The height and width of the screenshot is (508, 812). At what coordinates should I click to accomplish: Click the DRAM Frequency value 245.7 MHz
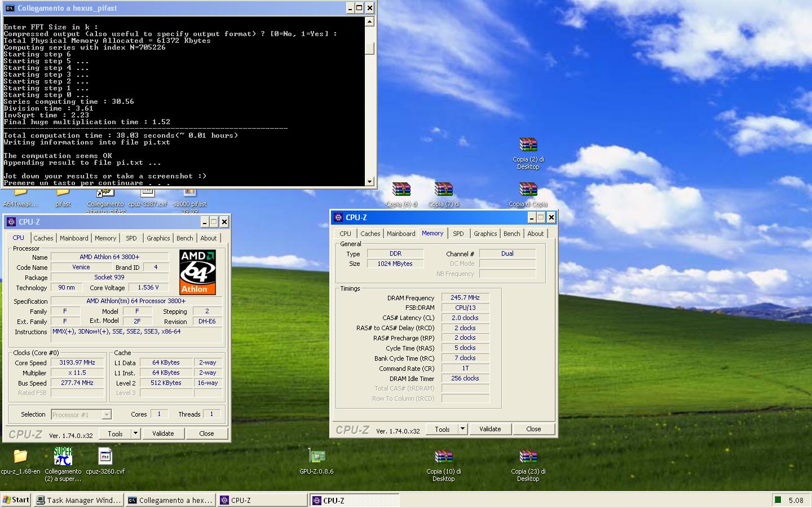(465, 297)
